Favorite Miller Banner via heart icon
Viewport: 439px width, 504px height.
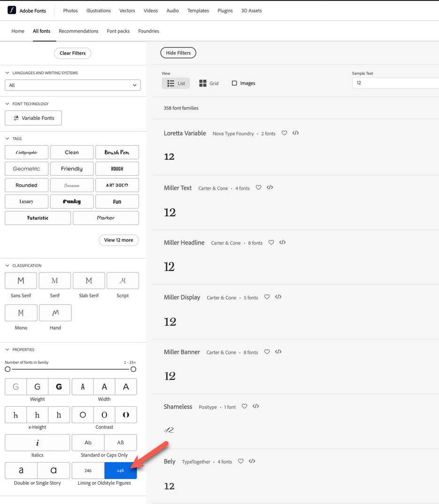(x=267, y=352)
